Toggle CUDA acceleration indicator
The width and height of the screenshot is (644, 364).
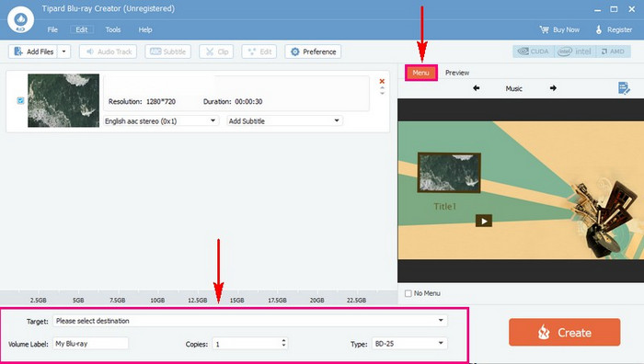click(x=533, y=51)
